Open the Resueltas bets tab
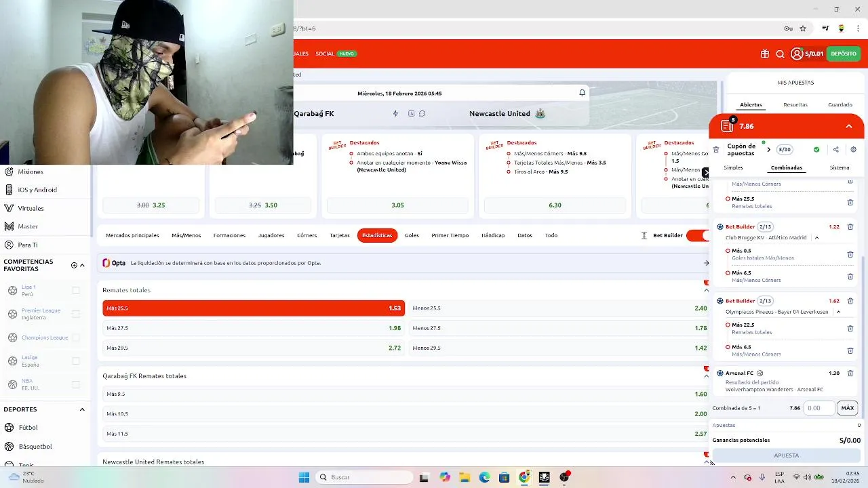Viewport: 868px width, 488px height. (x=795, y=105)
